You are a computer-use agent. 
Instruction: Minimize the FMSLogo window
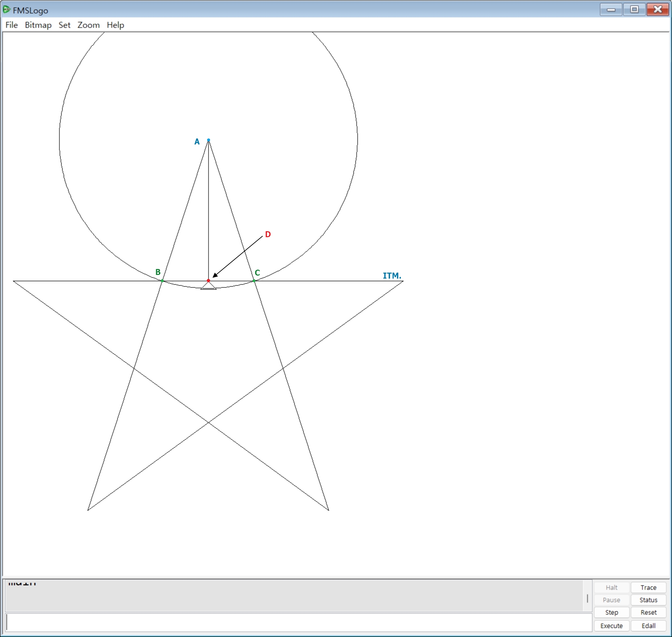pyautogui.click(x=611, y=10)
